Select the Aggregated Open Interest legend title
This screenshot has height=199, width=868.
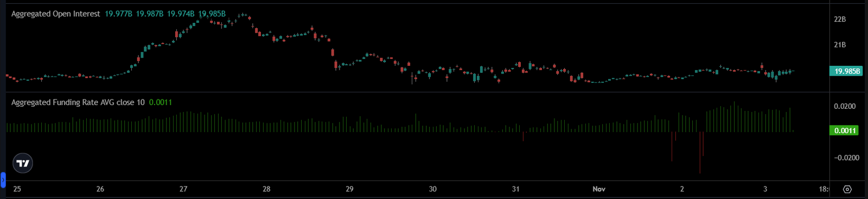point(56,14)
